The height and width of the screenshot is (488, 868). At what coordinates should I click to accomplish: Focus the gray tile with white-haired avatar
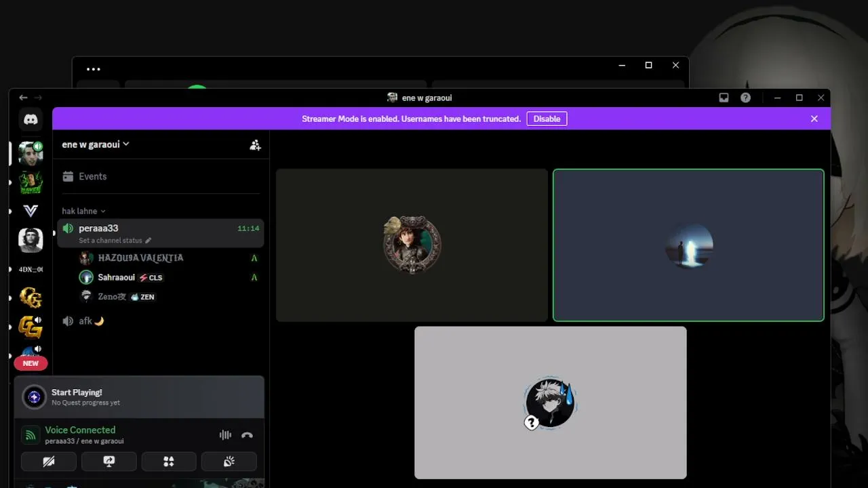coord(551,403)
